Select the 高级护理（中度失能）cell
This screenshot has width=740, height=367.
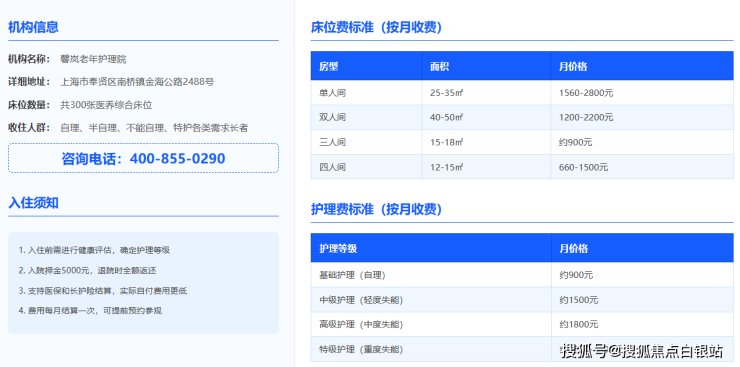pos(431,324)
